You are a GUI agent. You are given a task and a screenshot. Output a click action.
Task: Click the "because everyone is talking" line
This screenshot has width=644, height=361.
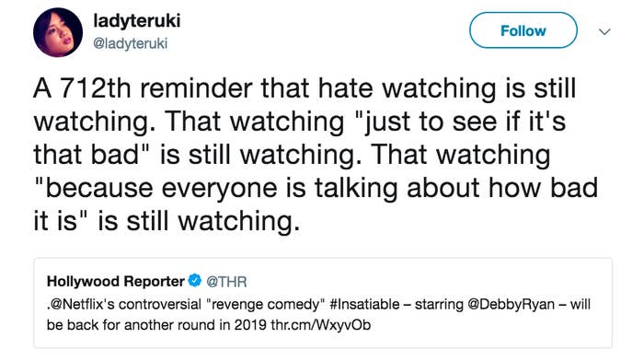coord(316,188)
